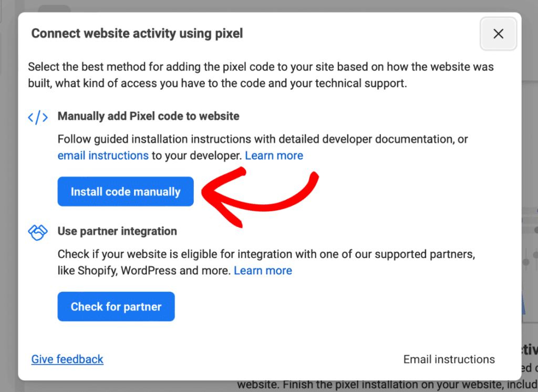Open the Give feedback link
Image resolution: width=538 pixels, height=392 pixels.
67,359
